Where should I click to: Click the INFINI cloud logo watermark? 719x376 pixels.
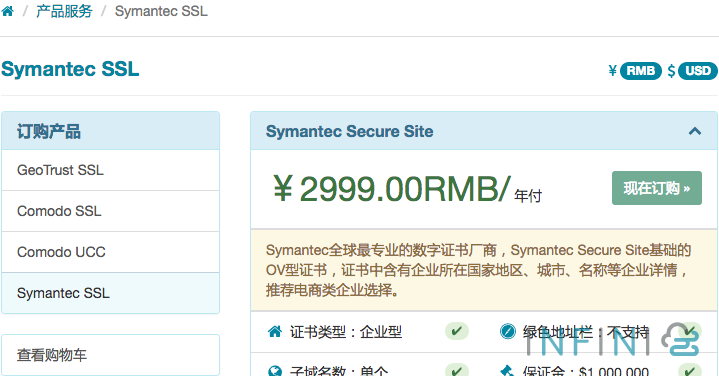click(613, 340)
